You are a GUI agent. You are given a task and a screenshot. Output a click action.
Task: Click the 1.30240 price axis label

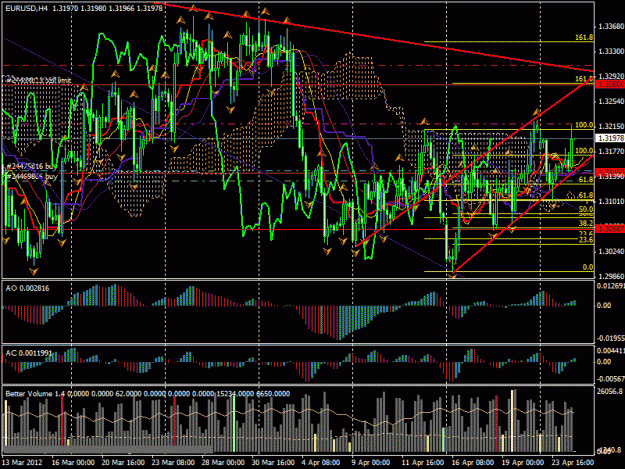click(611, 251)
